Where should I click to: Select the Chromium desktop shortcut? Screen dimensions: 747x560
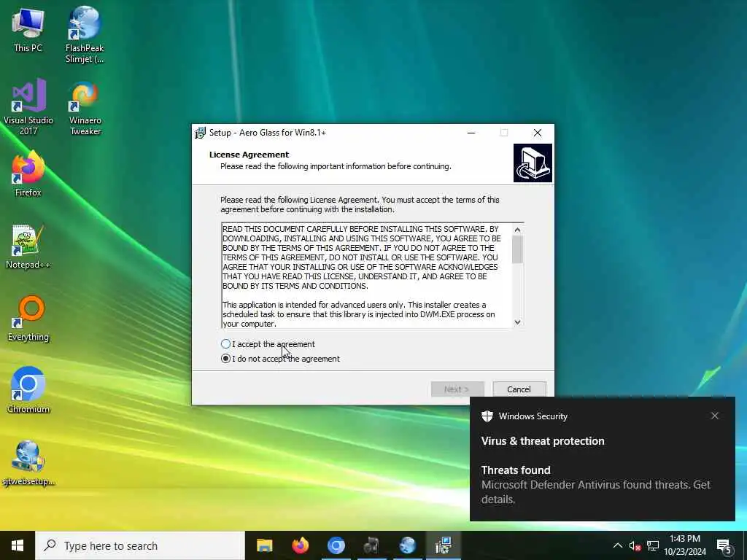coord(28,389)
